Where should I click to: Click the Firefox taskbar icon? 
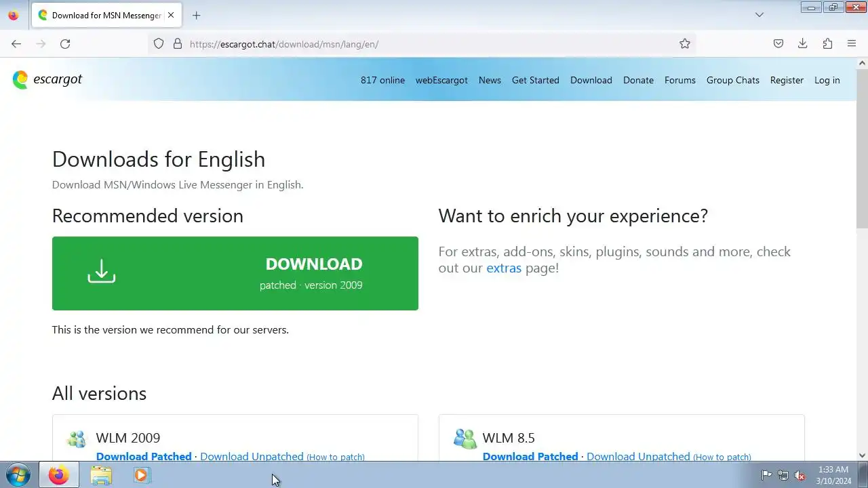(x=58, y=475)
